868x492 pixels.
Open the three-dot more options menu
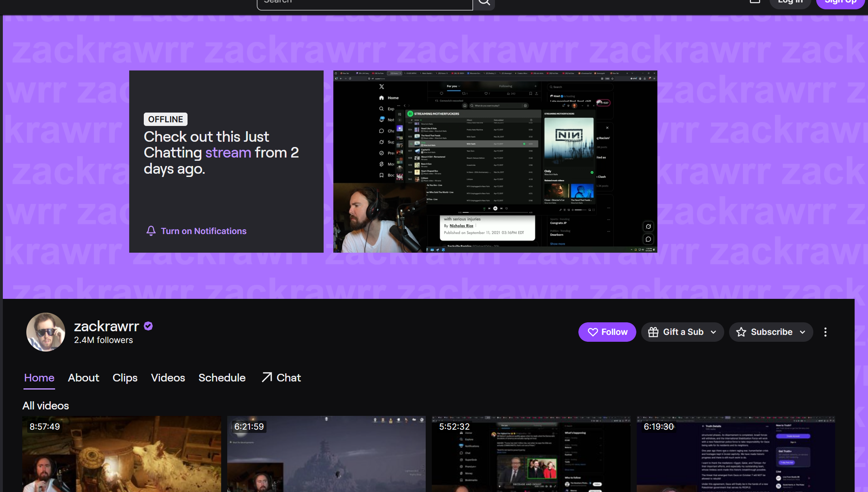pos(825,332)
